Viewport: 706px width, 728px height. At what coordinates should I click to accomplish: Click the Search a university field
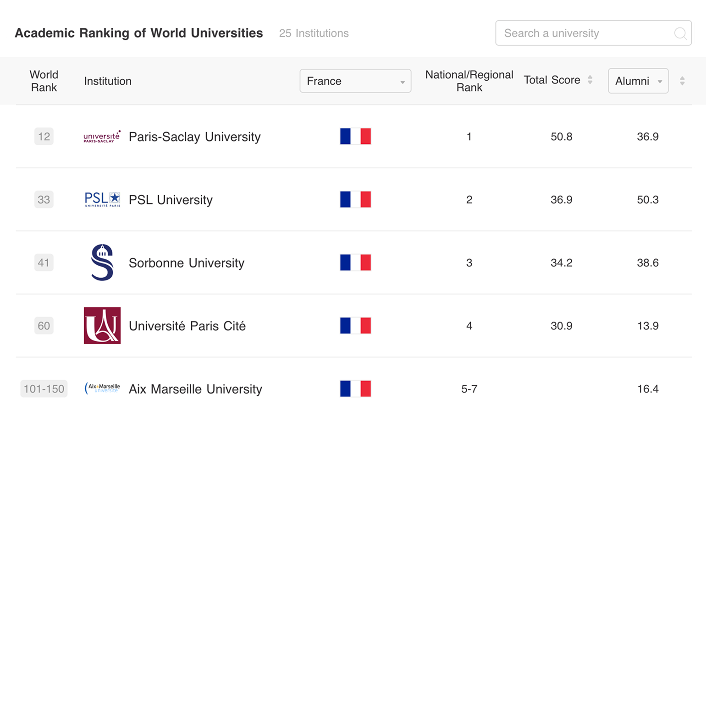coord(593,33)
